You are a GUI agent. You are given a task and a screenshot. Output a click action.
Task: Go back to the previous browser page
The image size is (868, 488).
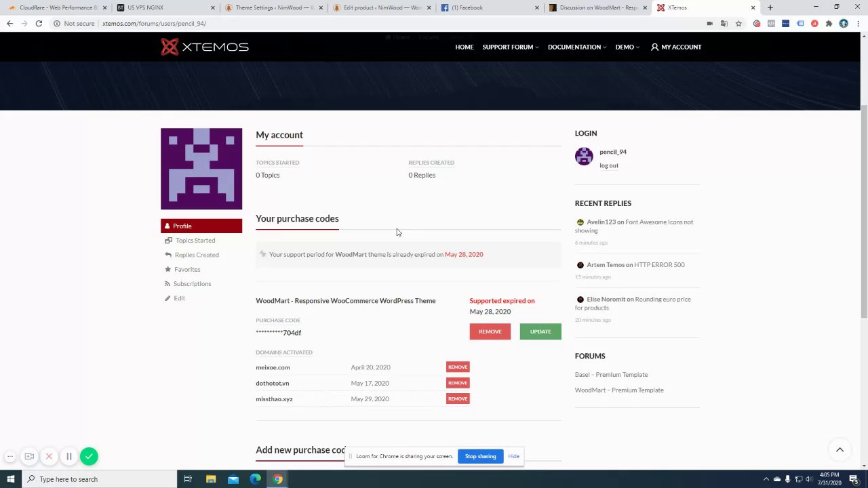coord(9,23)
